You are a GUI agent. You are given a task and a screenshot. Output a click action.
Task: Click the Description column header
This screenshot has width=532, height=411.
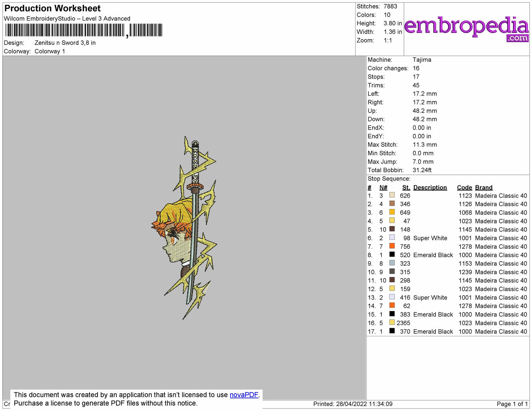tap(430, 188)
